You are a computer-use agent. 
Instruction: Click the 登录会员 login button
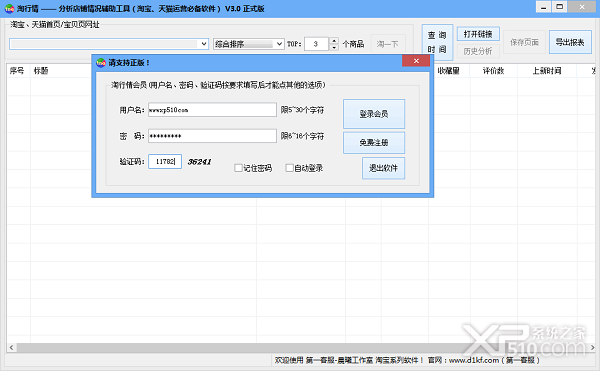[x=374, y=114]
